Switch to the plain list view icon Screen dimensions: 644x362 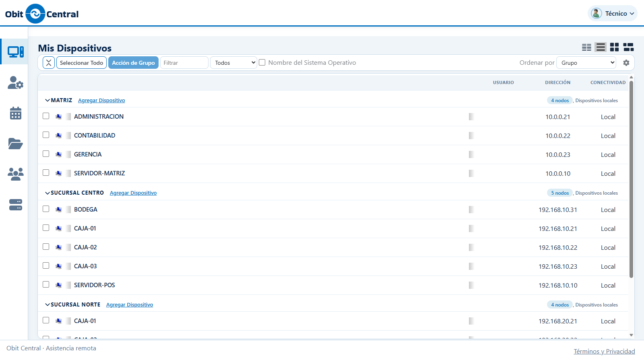click(x=601, y=47)
